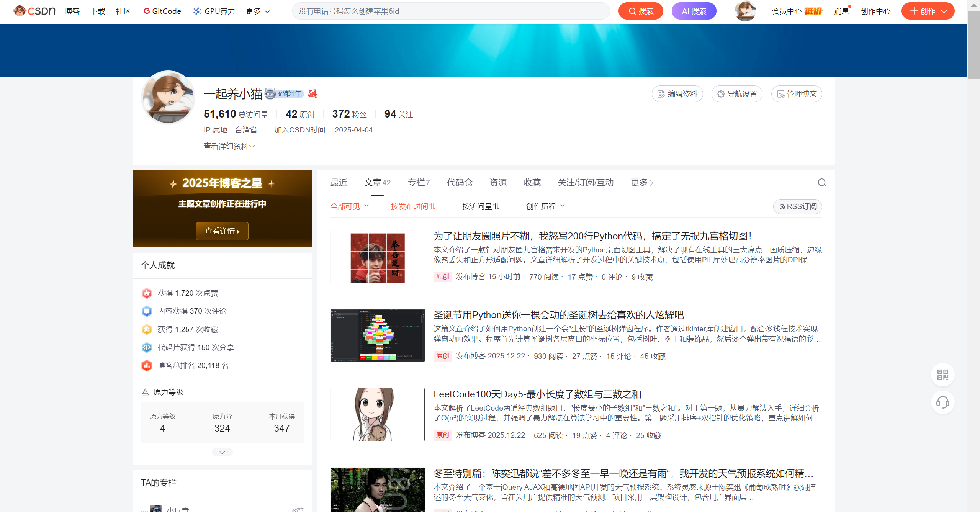Open the QR code panel on the right edge
This screenshot has width=980, height=512.
click(x=942, y=375)
